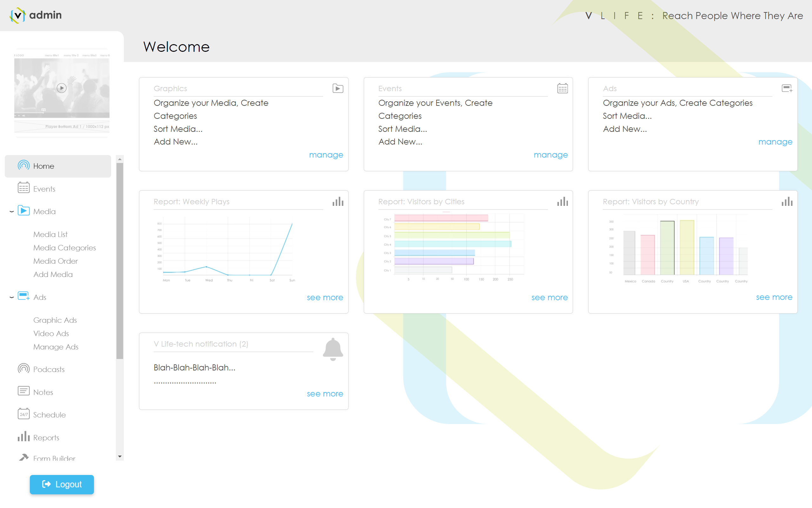Select Media Categories submenu item
The image size is (812, 508).
(x=64, y=247)
